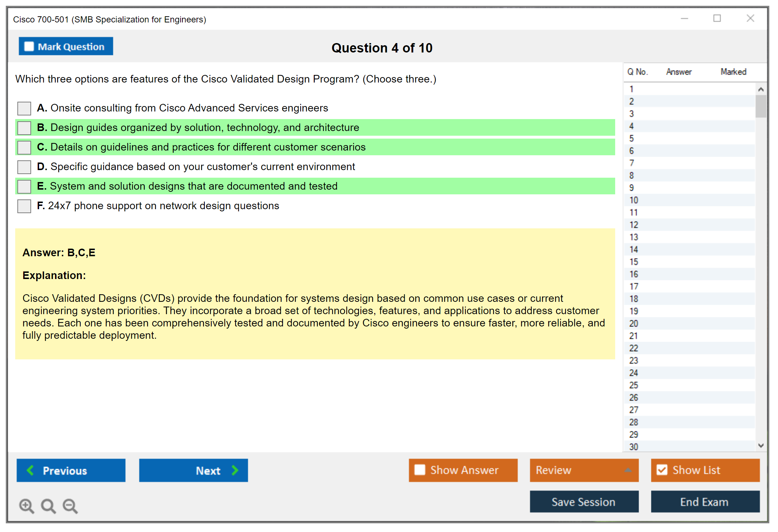
Task: Click the green arrow on Next button
Action: pyautogui.click(x=235, y=470)
